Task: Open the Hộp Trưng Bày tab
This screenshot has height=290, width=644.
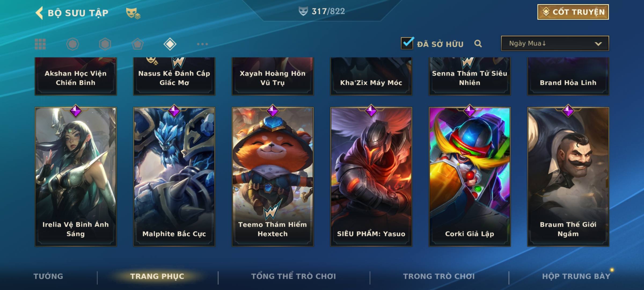Action: click(576, 276)
